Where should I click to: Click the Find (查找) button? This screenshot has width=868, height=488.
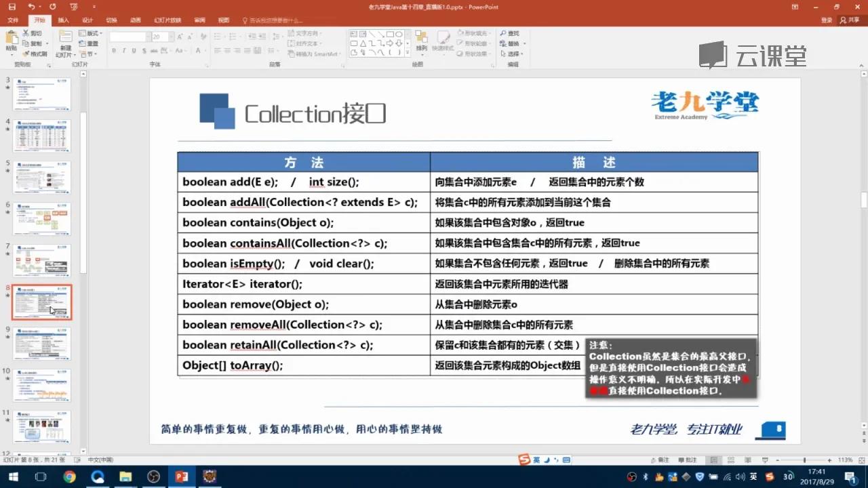[x=509, y=33]
